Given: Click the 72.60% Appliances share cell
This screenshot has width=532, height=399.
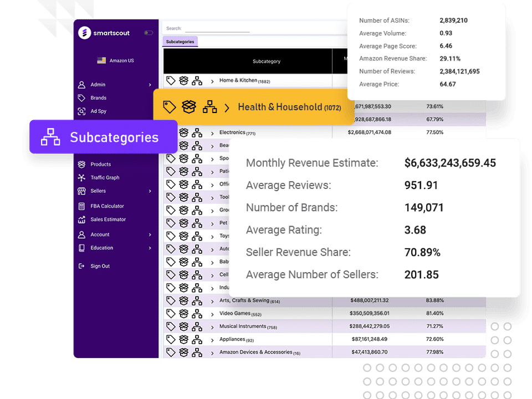Looking at the screenshot, I should [x=434, y=339].
